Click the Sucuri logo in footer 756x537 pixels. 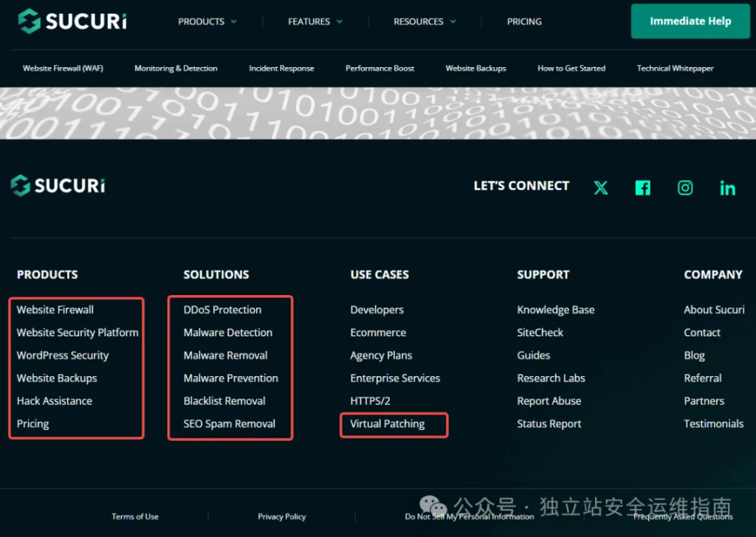[x=58, y=185]
